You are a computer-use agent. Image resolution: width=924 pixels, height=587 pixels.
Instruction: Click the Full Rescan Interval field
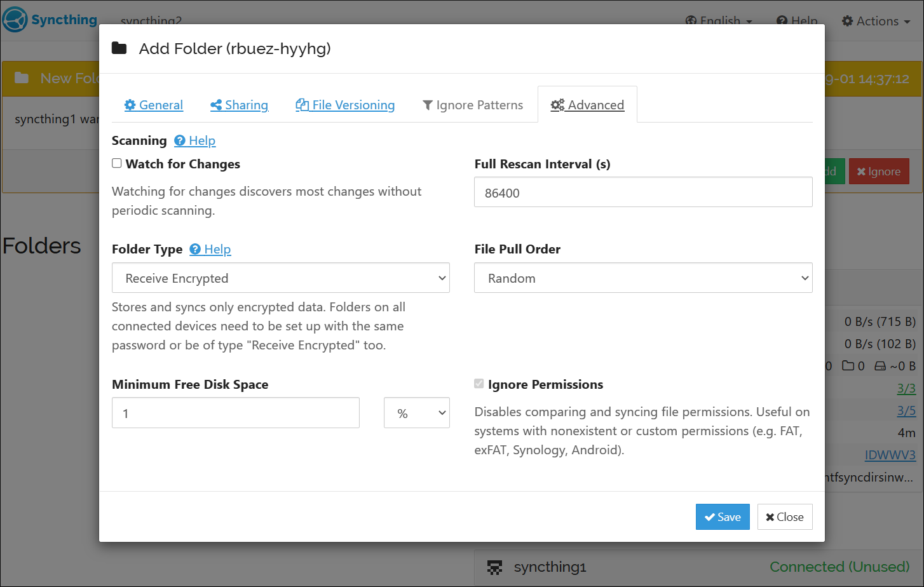point(643,192)
